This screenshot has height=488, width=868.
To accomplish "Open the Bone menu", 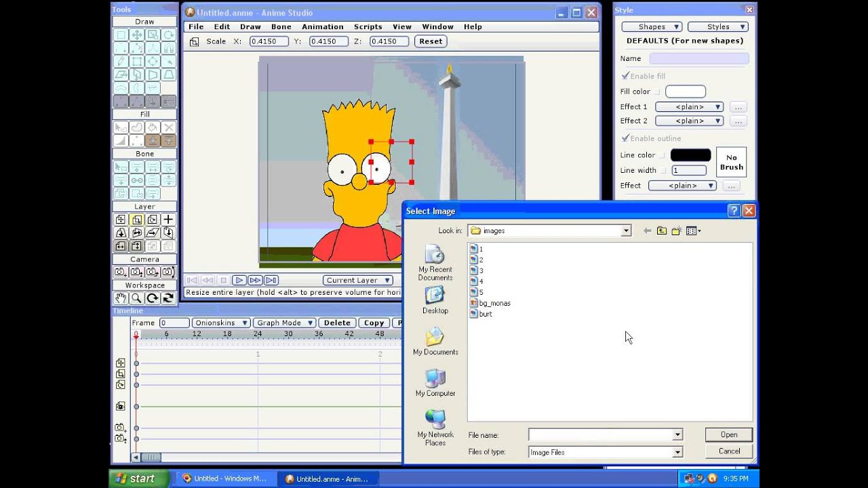I will tap(281, 26).
